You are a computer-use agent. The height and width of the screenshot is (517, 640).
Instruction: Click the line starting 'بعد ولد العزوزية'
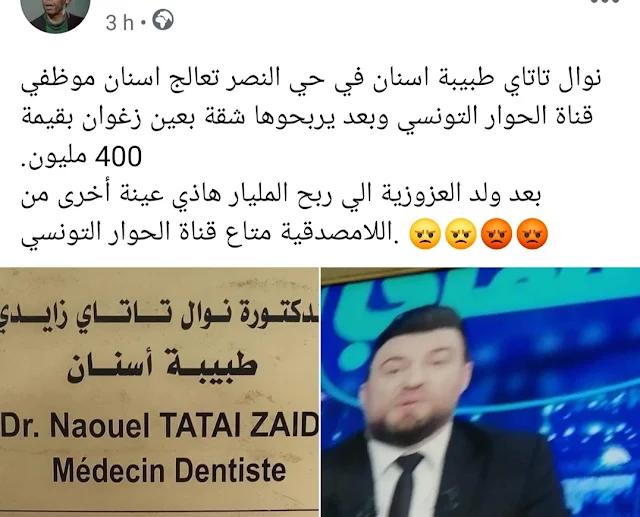point(281,196)
